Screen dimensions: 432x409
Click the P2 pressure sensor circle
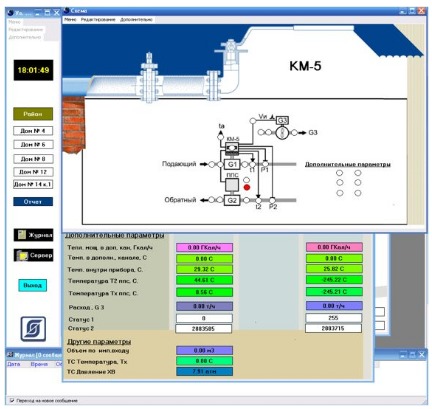pos(272,200)
